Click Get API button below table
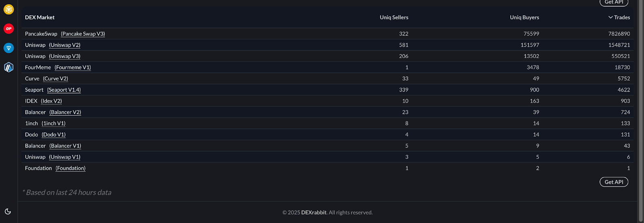644x223 pixels. point(614,182)
